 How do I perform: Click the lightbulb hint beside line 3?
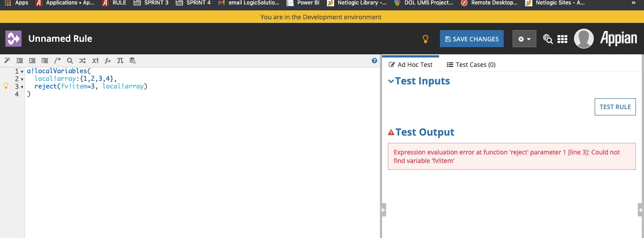pos(6,86)
